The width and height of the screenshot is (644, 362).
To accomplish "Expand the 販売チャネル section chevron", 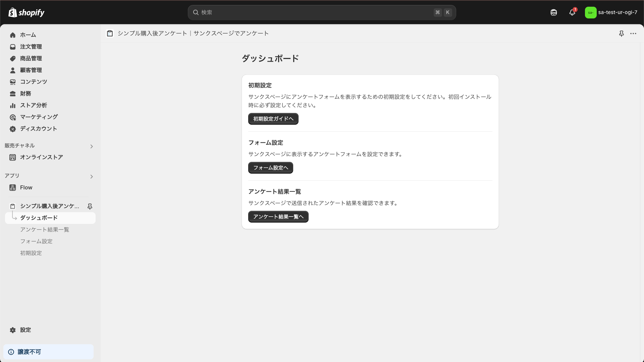I will 91,146.
